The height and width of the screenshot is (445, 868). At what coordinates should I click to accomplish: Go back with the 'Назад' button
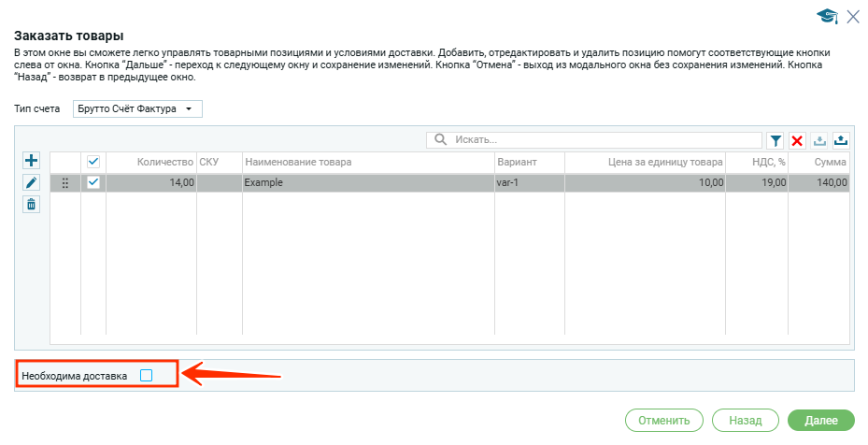pyautogui.click(x=745, y=421)
